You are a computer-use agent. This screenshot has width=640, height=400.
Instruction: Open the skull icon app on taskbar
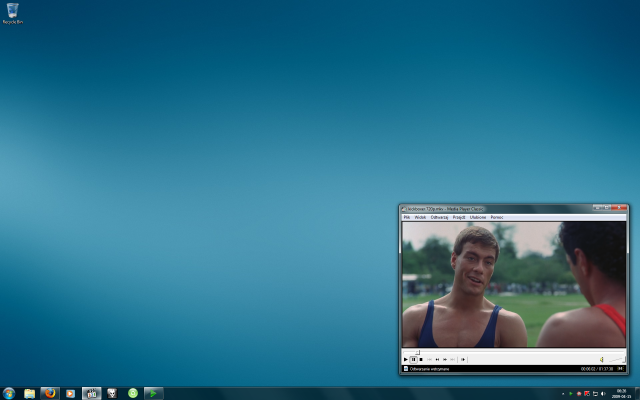pos(112,393)
